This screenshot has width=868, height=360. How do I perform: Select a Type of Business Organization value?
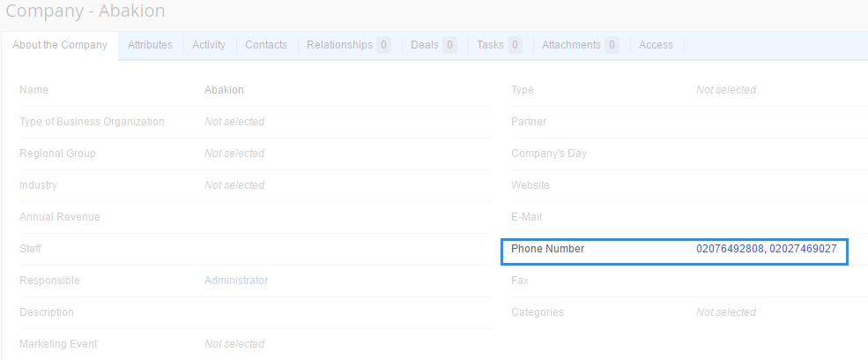click(234, 122)
